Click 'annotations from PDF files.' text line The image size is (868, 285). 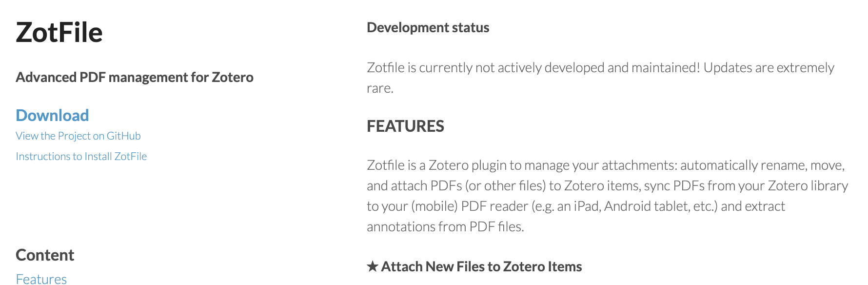tap(445, 226)
